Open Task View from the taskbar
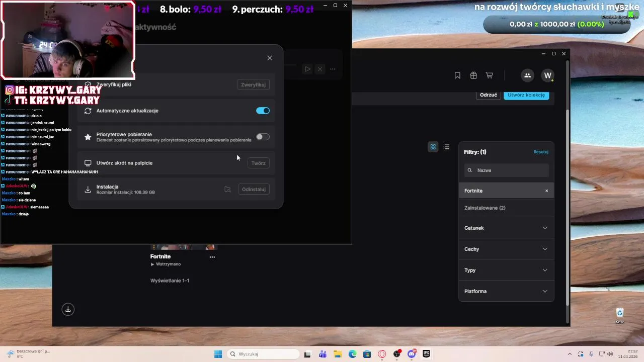 pyautogui.click(x=308, y=354)
